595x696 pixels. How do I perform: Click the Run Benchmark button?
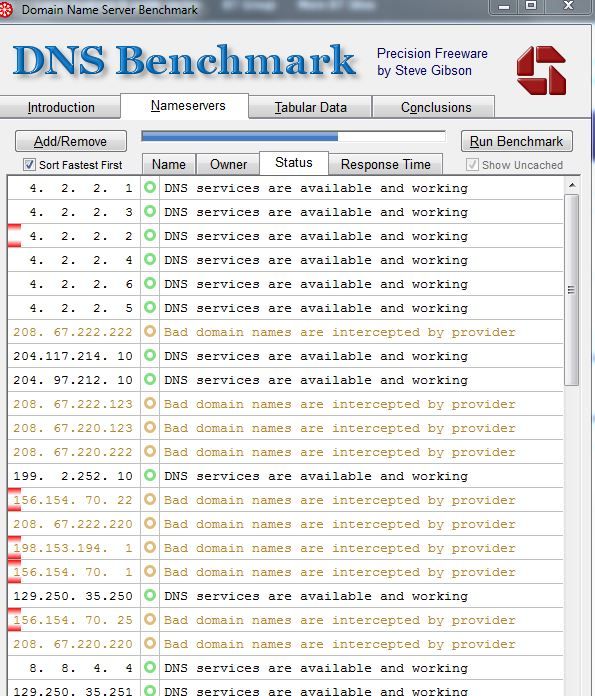pos(516,141)
